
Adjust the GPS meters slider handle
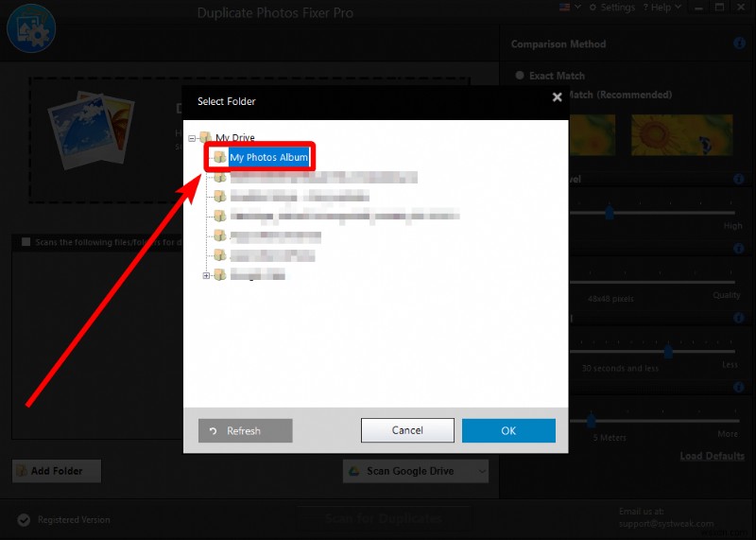pyautogui.click(x=592, y=420)
